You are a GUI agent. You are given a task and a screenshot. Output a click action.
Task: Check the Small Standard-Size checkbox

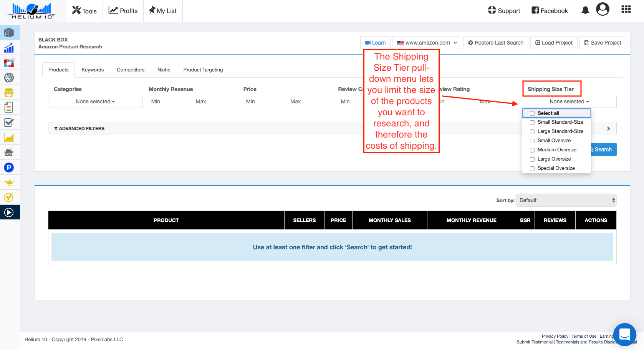pyautogui.click(x=532, y=123)
